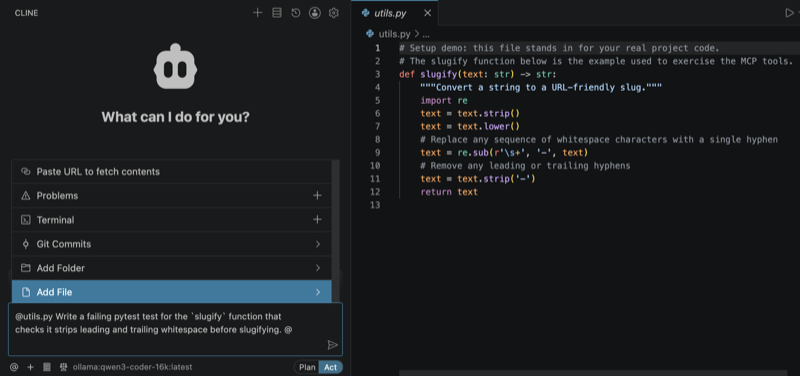Click the CLINE panel title
The image size is (800, 376).
(27, 13)
